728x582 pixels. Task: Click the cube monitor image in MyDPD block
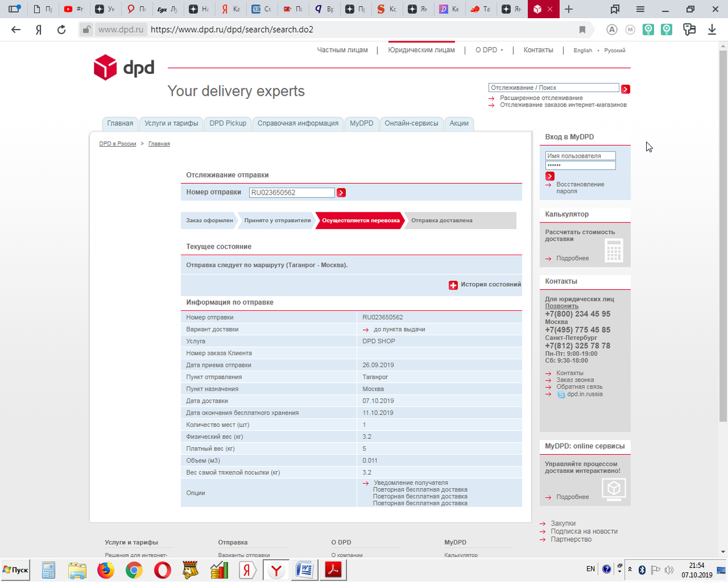[614, 489]
